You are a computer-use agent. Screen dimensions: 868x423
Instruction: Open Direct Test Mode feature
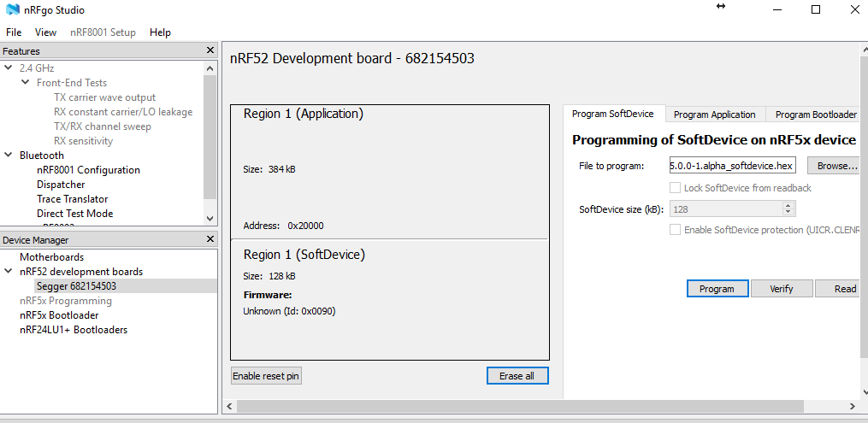[x=74, y=214]
